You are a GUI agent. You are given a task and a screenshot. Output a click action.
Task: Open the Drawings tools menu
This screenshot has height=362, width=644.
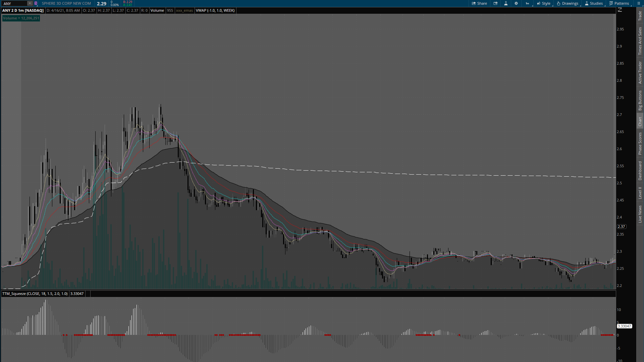pyautogui.click(x=568, y=3)
